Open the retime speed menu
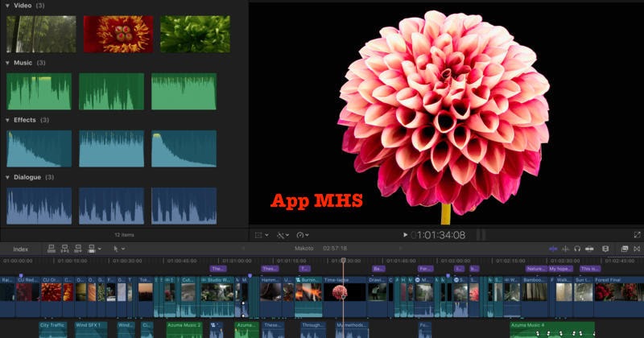644x338 pixels. click(303, 235)
